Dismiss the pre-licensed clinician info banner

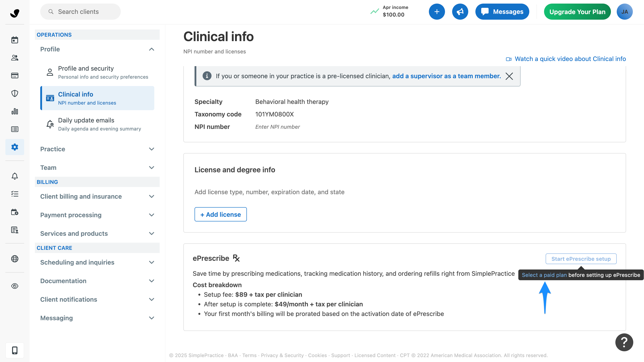point(509,76)
